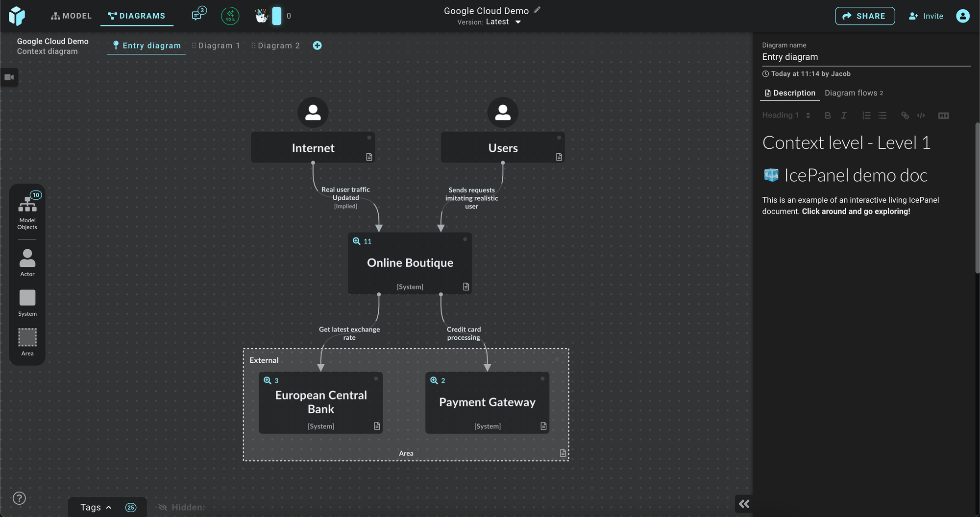
Task: Collapse the right sidebar with double chevron
Action: coord(744,504)
